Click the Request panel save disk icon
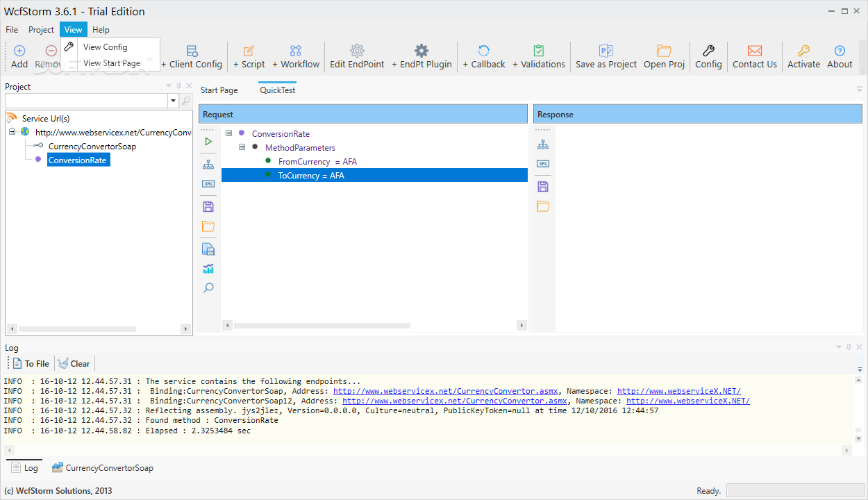868x500 pixels. click(x=208, y=206)
